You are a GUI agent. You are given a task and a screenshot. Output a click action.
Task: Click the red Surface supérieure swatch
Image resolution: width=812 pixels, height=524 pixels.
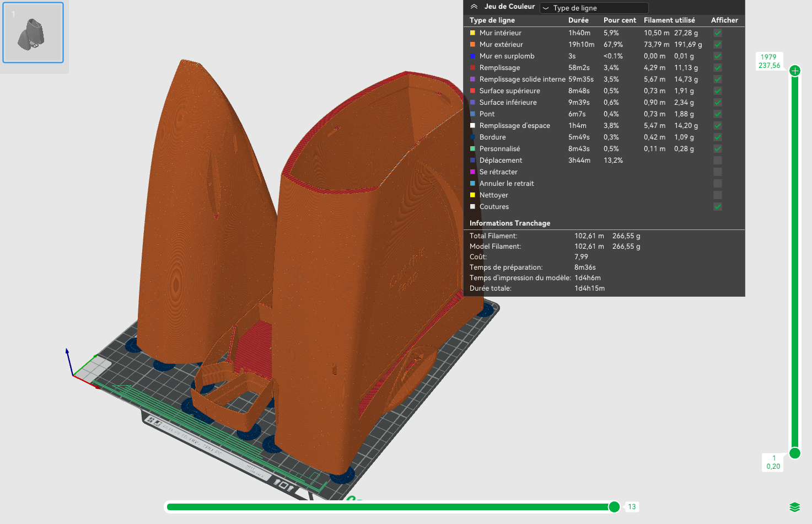472,91
